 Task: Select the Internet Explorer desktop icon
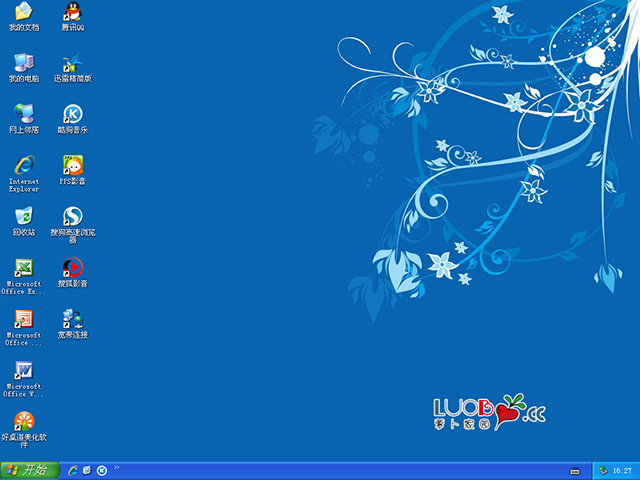click(x=24, y=165)
